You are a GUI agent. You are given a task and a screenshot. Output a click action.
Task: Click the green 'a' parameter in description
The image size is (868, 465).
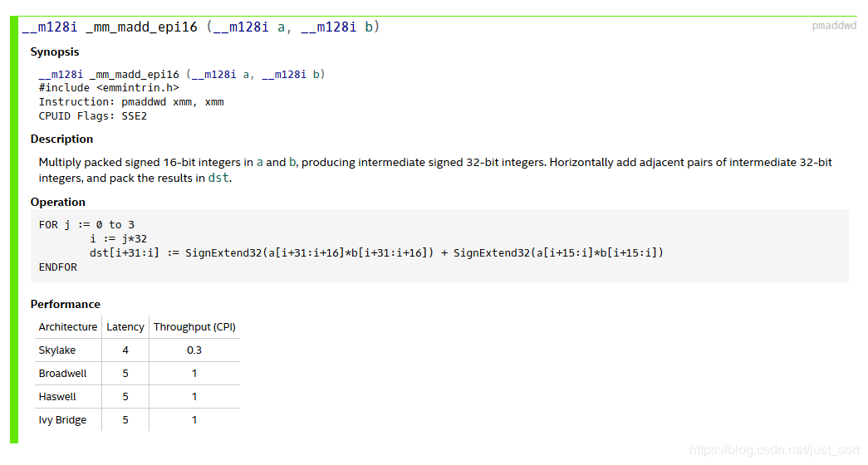click(260, 163)
